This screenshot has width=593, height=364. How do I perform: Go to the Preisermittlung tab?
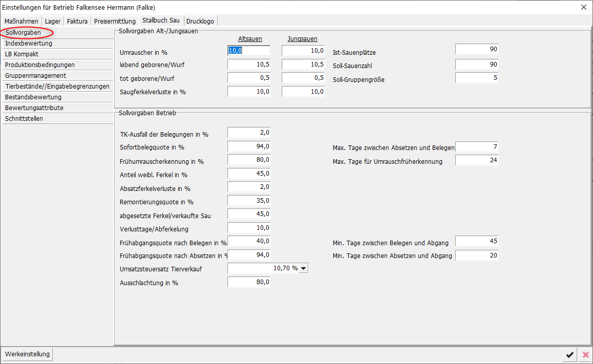pyautogui.click(x=115, y=21)
